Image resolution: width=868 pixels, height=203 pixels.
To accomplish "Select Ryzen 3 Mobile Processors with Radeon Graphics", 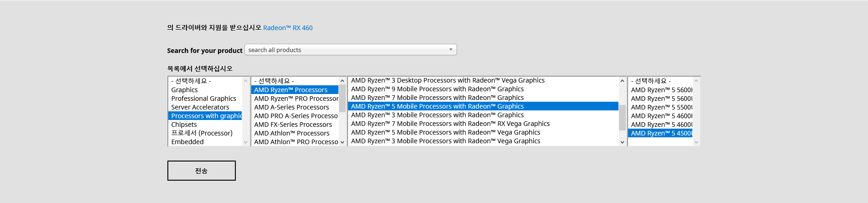I will click(483, 115).
